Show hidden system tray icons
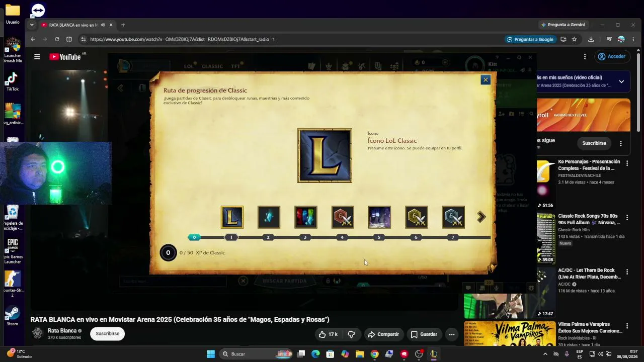The image size is (644, 362). (x=545, y=354)
